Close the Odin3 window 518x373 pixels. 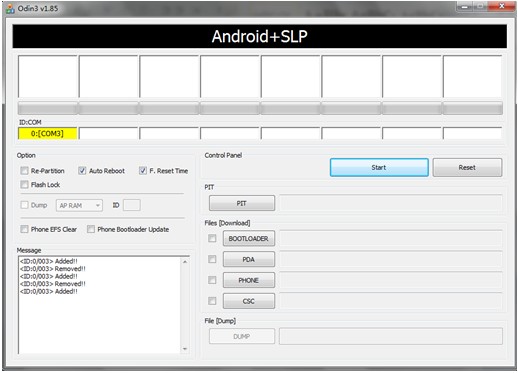[x=501, y=6]
